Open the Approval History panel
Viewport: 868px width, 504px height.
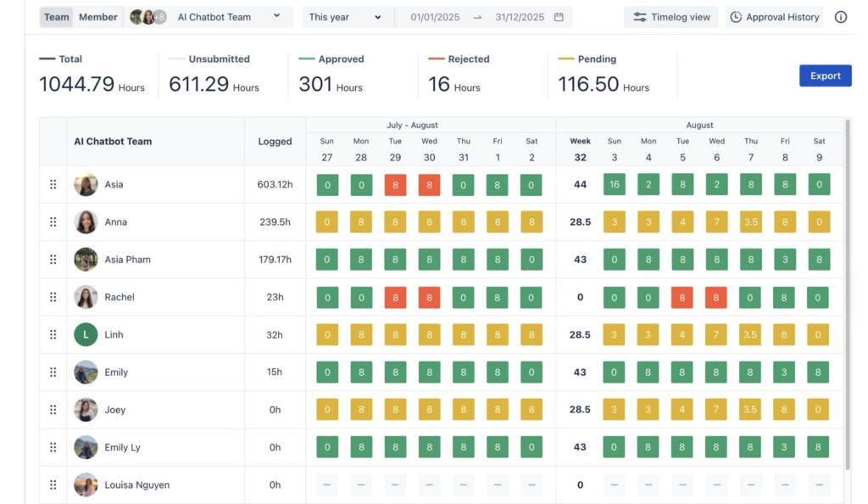point(774,16)
